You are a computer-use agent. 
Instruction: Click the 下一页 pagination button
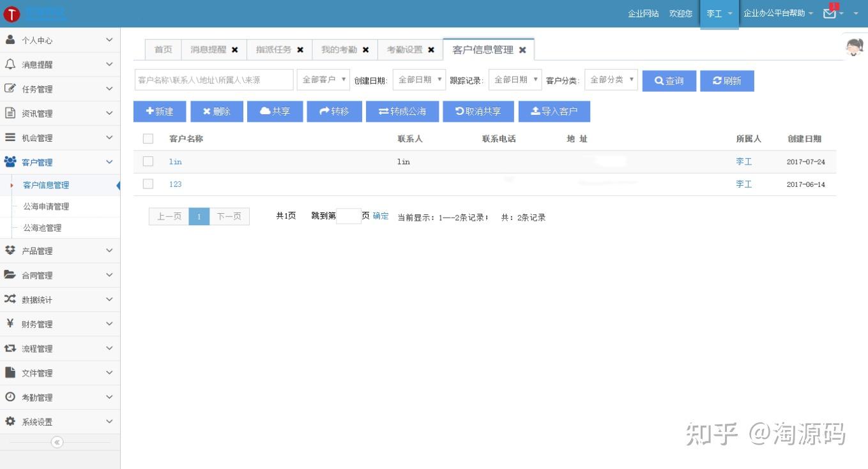[229, 216]
